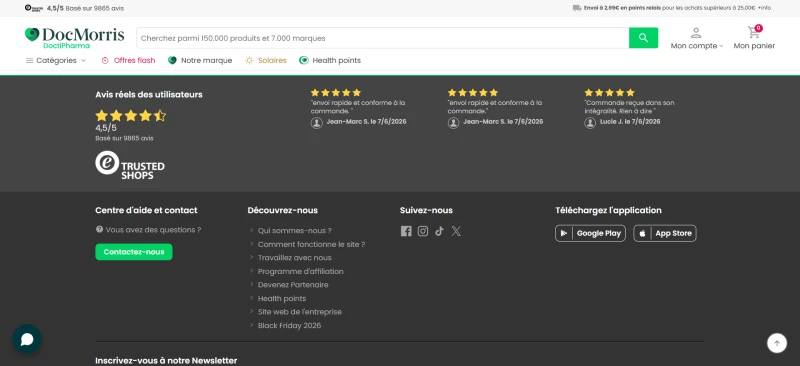Click the Solaires sun icon
Image resolution: width=800 pixels, height=366 pixels.
click(x=249, y=60)
